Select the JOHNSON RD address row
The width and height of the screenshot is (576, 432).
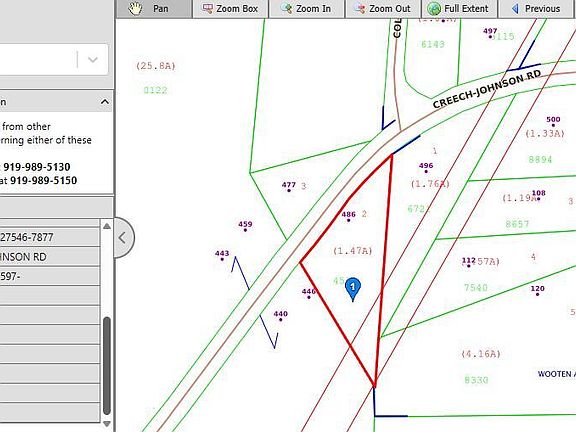(x=50, y=257)
